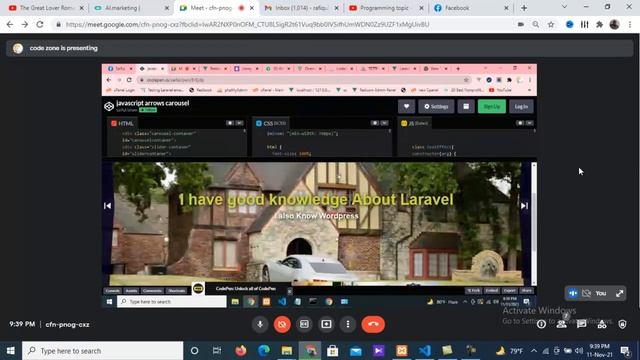Click the CodePen change view layout button
The width and height of the screenshot is (640, 360).
click(466, 107)
